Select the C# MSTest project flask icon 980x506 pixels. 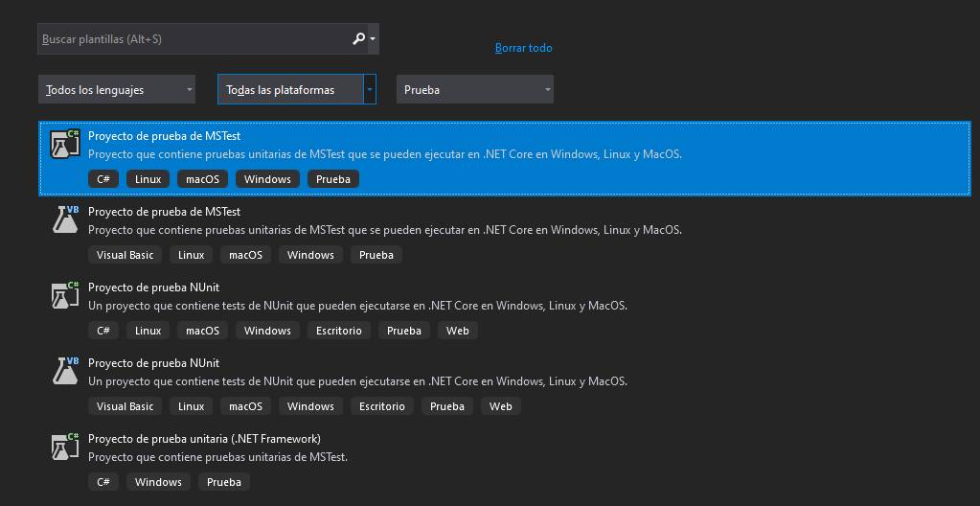click(65, 144)
